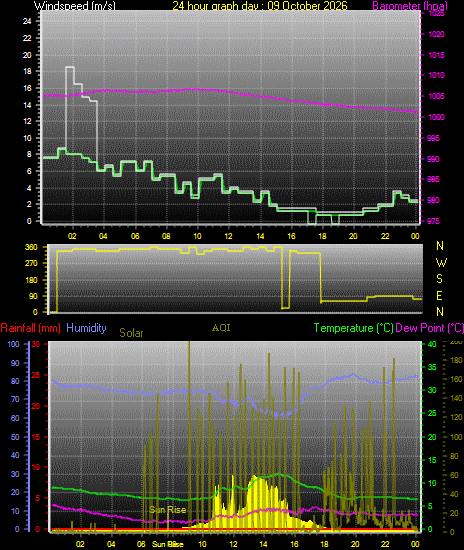The height and width of the screenshot is (550, 464).
Task: Click hour 16 on the windspeed chart time axis
Action: point(291,236)
